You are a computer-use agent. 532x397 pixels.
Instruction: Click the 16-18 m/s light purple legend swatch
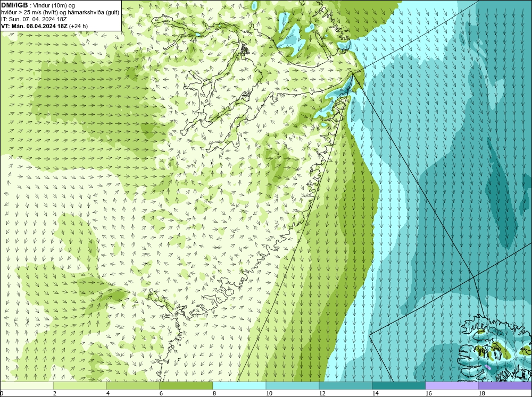pos(452,386)
